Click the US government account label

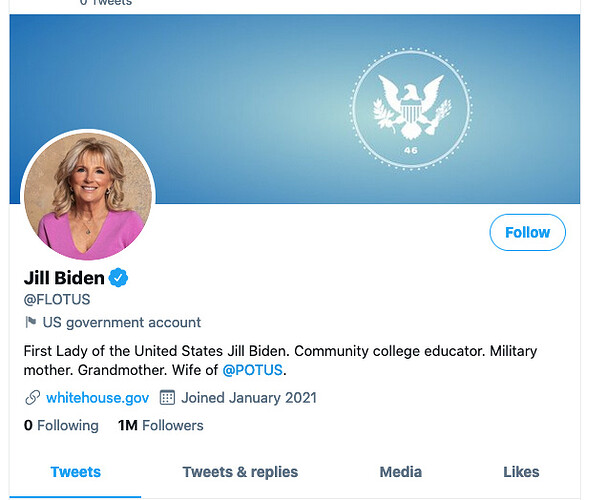121,322
